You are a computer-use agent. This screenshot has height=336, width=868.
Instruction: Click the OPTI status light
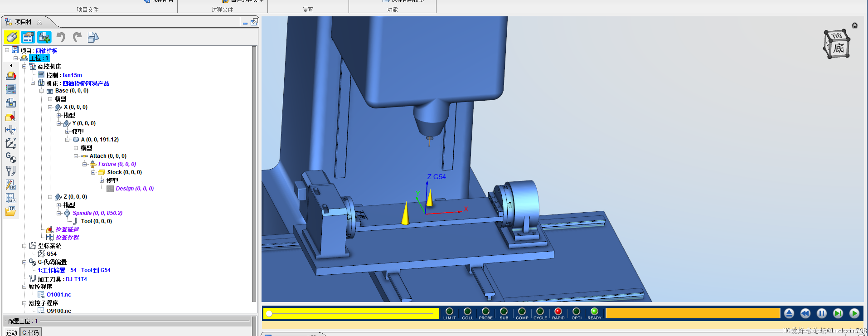coord(577,312)
